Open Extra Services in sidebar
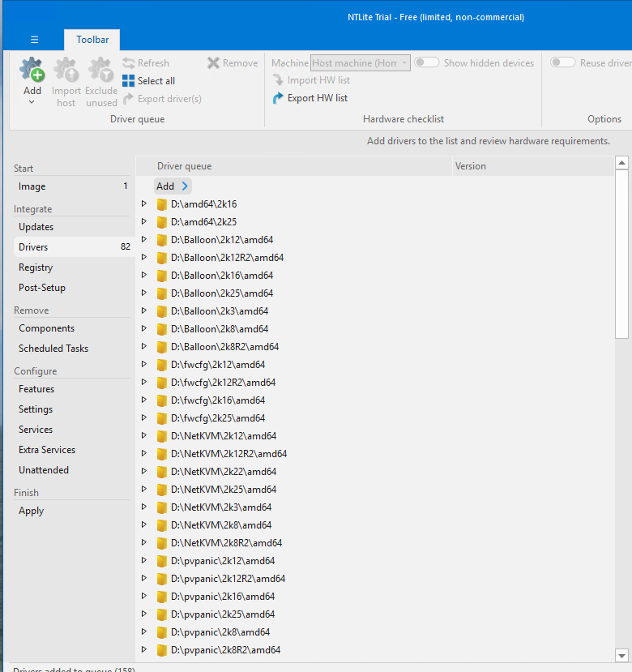This screenshot has height=672, width=632. click(x=73, y=450)
